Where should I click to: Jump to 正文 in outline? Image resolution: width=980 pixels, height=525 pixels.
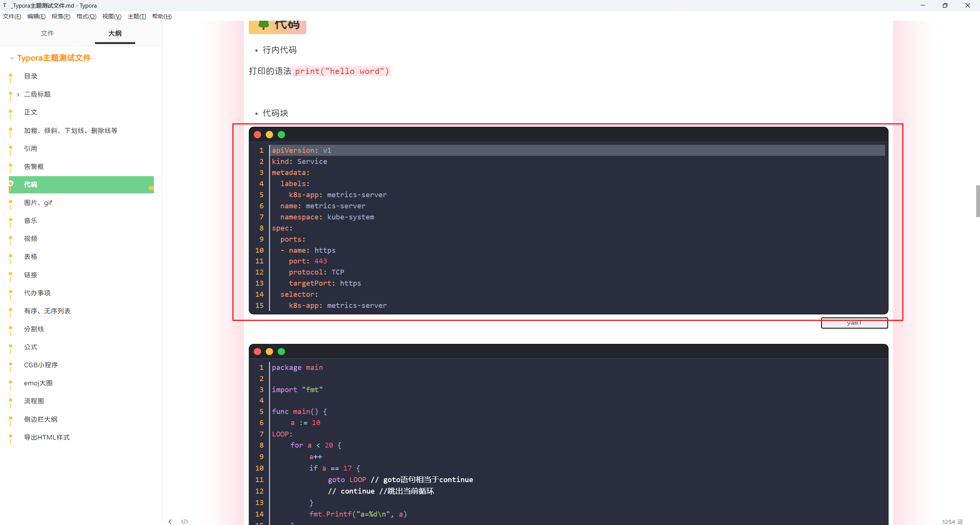31,112
